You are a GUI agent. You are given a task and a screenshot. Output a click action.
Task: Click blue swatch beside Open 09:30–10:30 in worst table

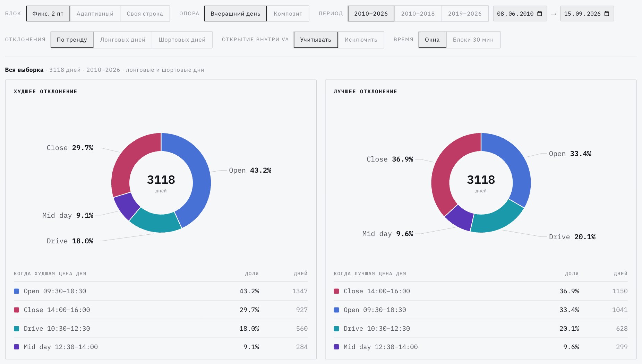(x=16, y=291)
